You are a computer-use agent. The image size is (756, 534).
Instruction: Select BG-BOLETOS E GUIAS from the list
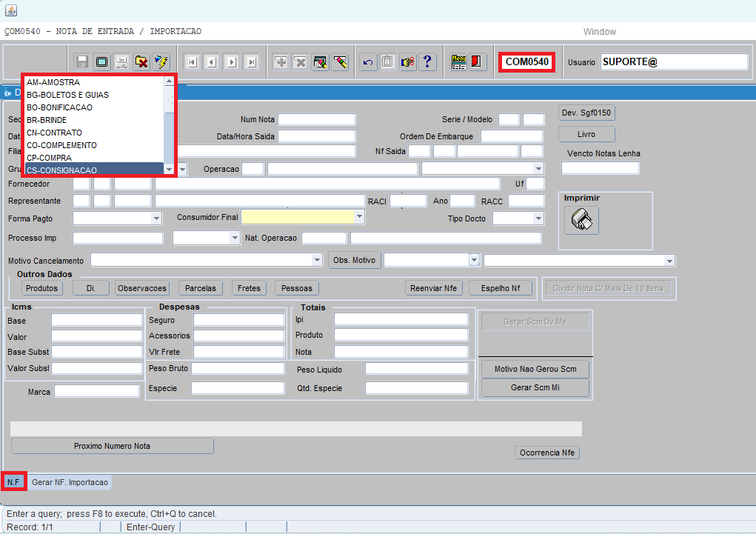click(x=95, y=95)
